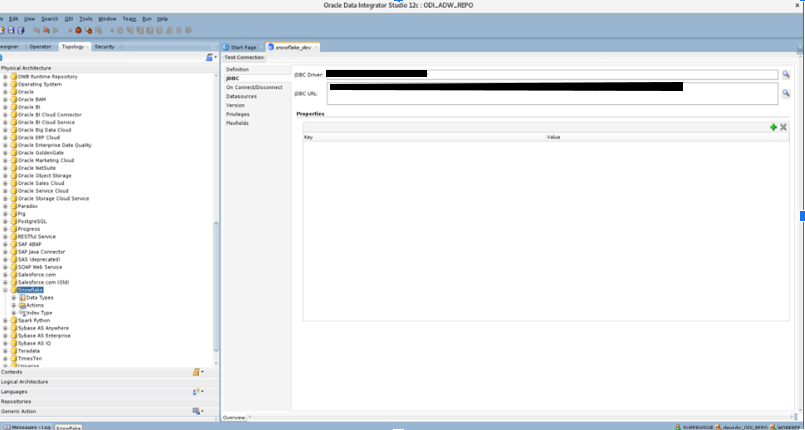Image resolution: width=805 pixels, height=430 pixels.
Task: Open the Start Page tab
Action: [243, 47]
